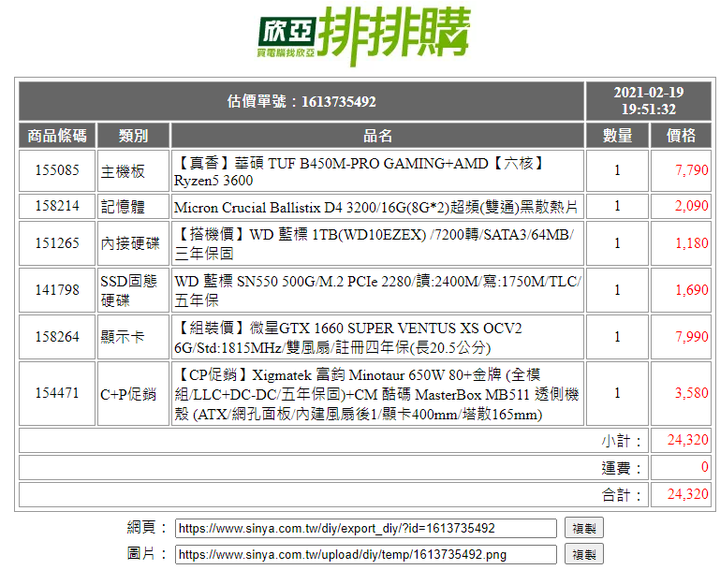Click barcode 158214
Image resolution: width=720 pixels, height=570 pixels.
click(x=57, y=206)
